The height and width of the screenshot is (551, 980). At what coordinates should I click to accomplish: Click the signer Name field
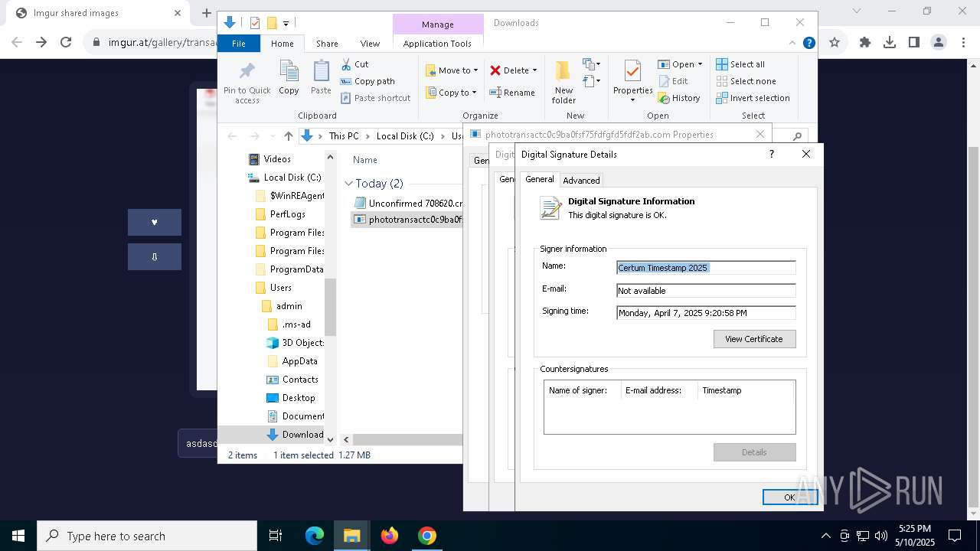click(706, 268)
